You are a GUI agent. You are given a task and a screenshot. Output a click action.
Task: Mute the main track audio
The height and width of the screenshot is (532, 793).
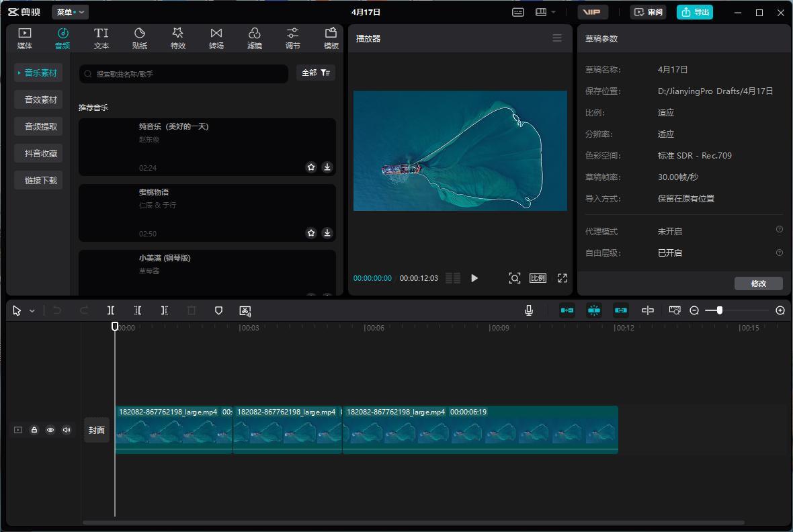(67, 430)
